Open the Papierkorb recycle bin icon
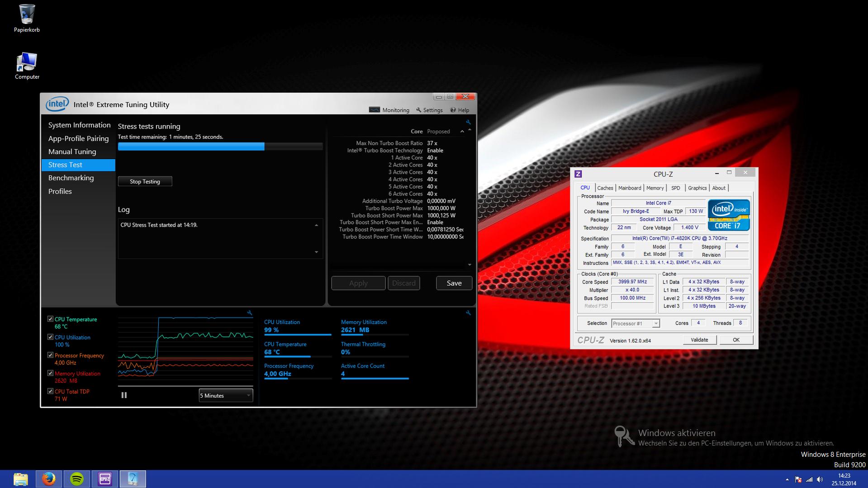 click(27, 18)
